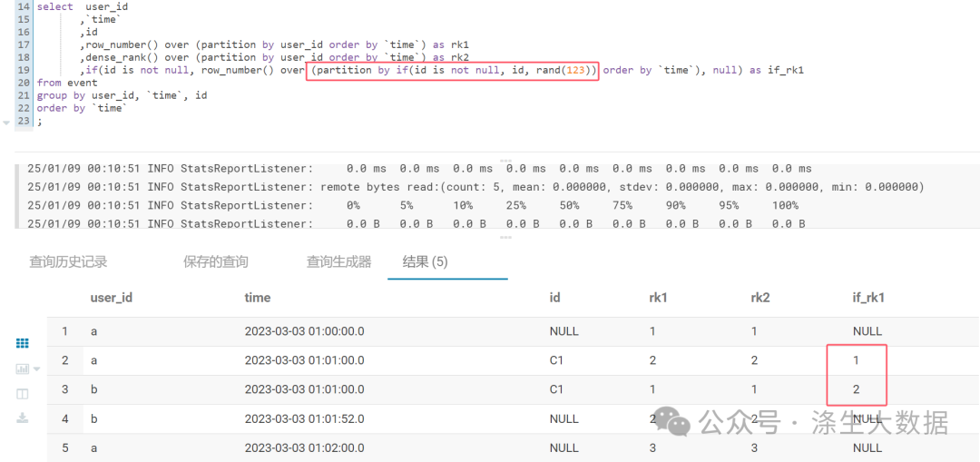Download the query results

click(23, 418)
